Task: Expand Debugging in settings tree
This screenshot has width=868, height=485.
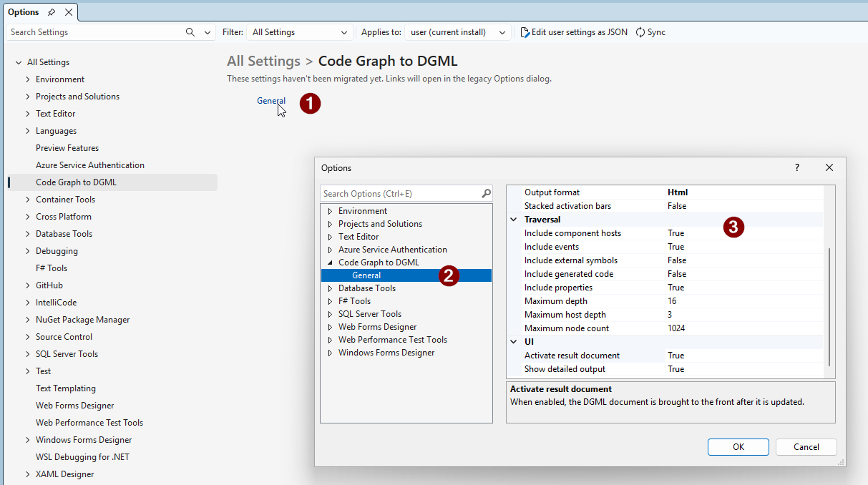Action: click(28, 251)
